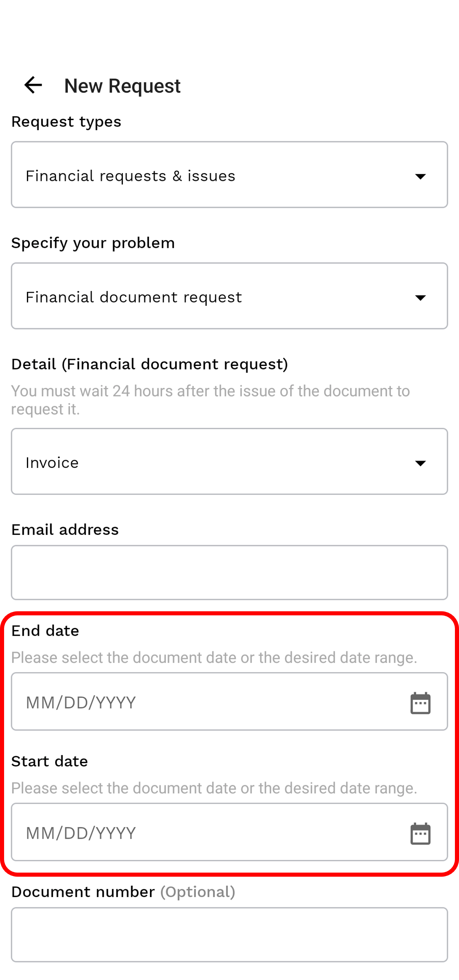Focus the Email address input field
The height and width of the screenshot is (980, 459).
[229, 572]
